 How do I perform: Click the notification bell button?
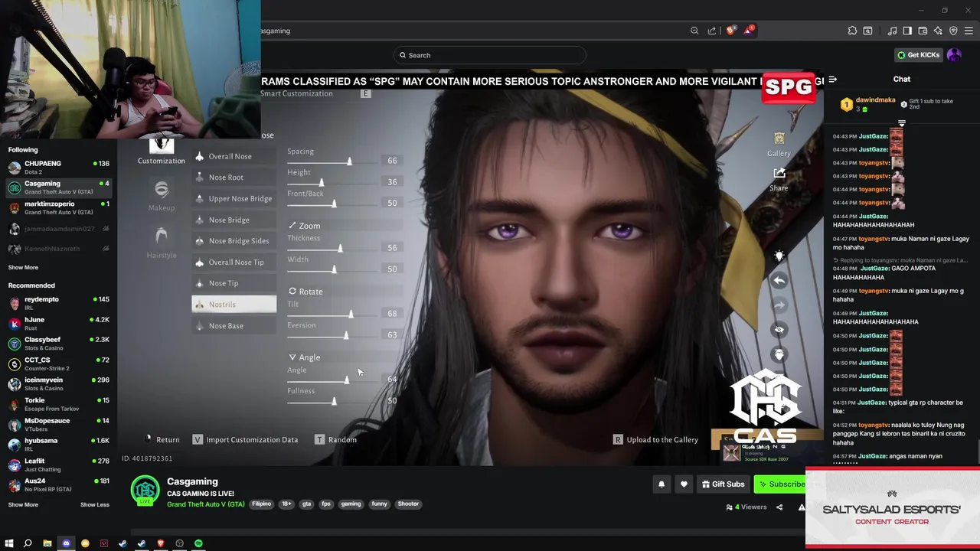coord(661,484)
